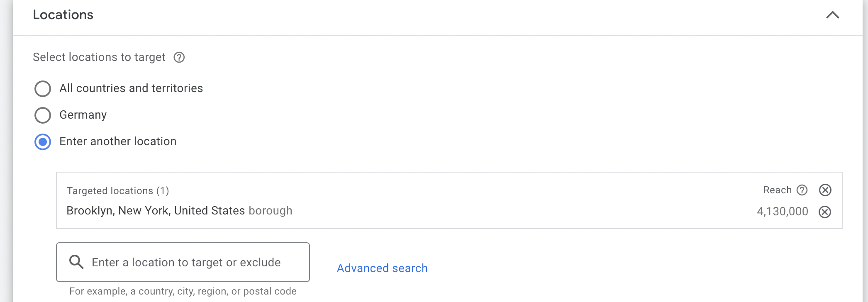Remove Brooklyn from targeted locations
Screen dimensions: 868x302
pos(825,212)
